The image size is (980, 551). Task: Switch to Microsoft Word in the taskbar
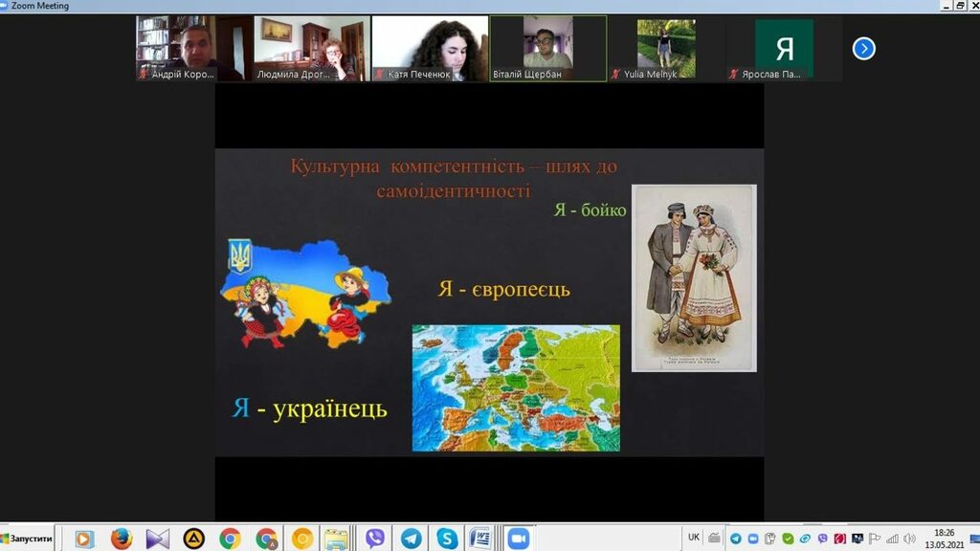tap(480, 539)
